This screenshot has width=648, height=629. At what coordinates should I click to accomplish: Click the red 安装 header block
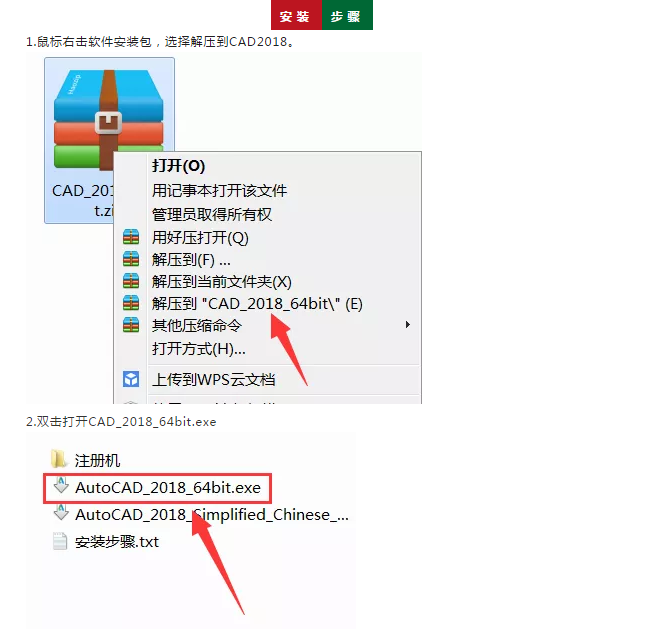pyautogui.click(x=296, y=15)
